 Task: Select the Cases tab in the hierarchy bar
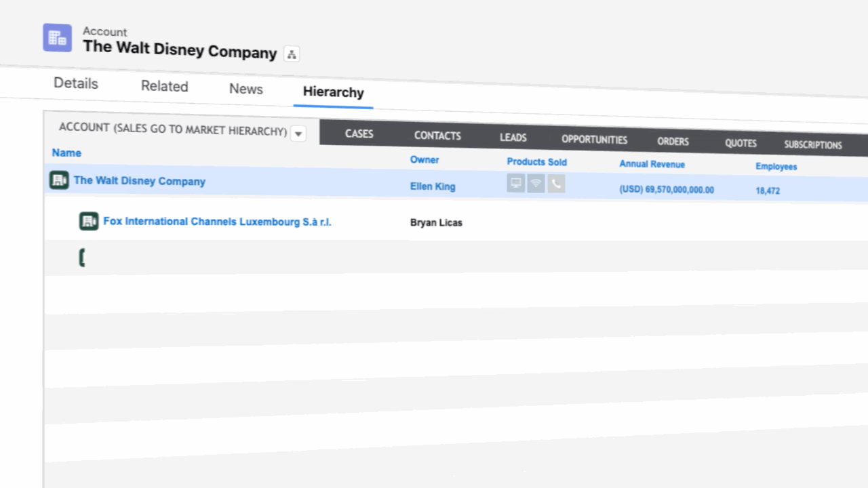[x=359, y=134]
